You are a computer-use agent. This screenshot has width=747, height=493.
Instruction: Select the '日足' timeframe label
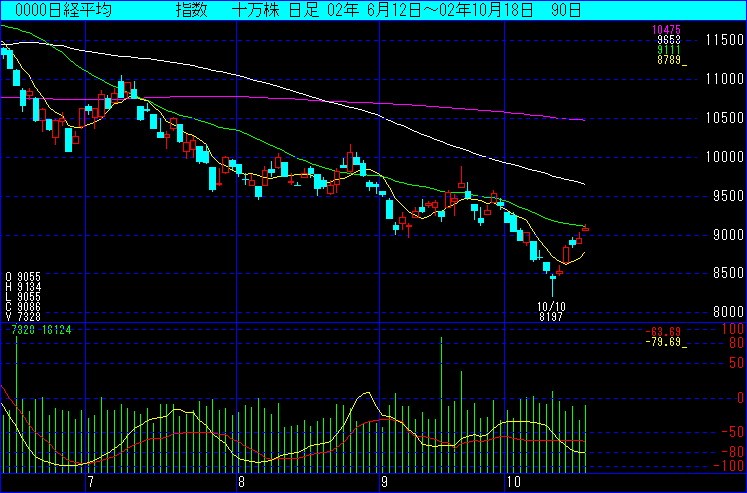pos(304,10)
